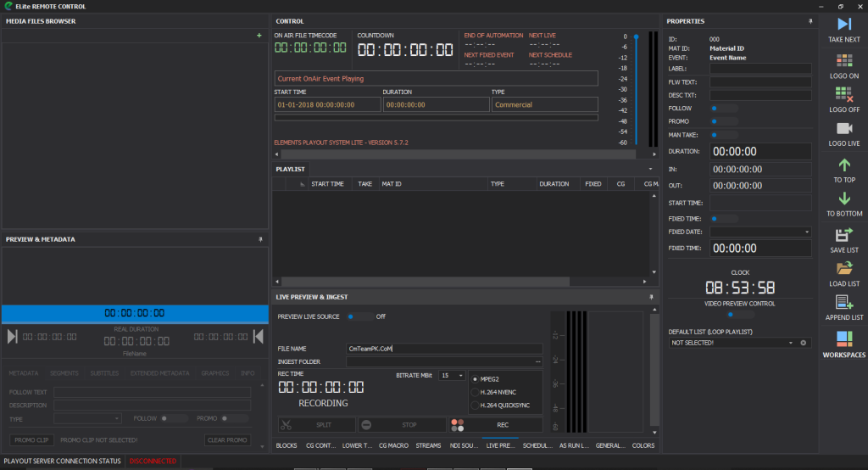
Task: Open a playlist with Load List
Action: [843, 268]
